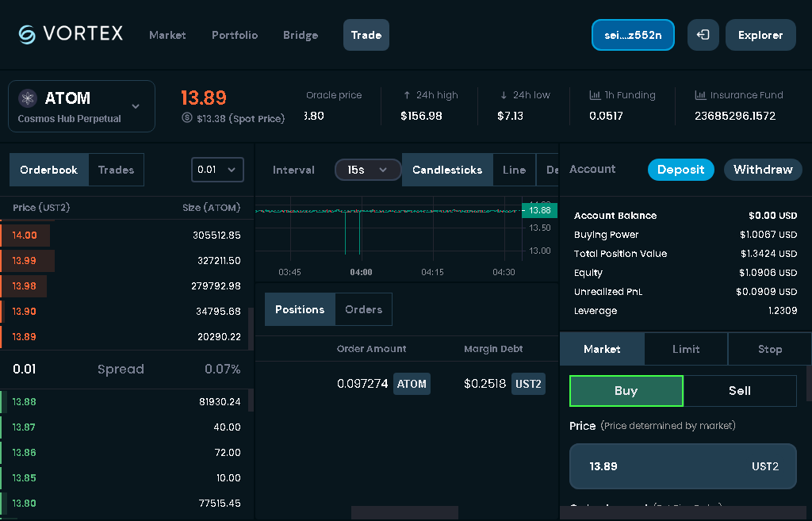Image resolution: width=812 pixels, height=521 pixels.
Task: Click the logout arrow icon button
Action: pos(703,35)
